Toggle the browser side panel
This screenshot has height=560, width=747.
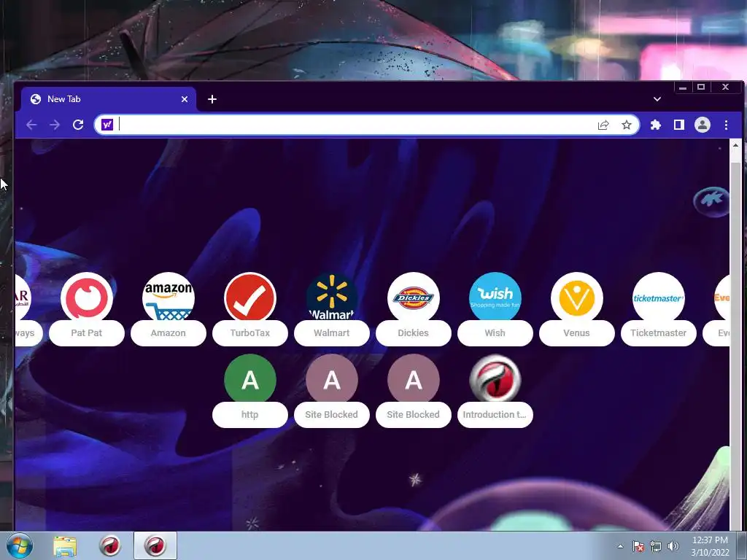click(679, 125)
